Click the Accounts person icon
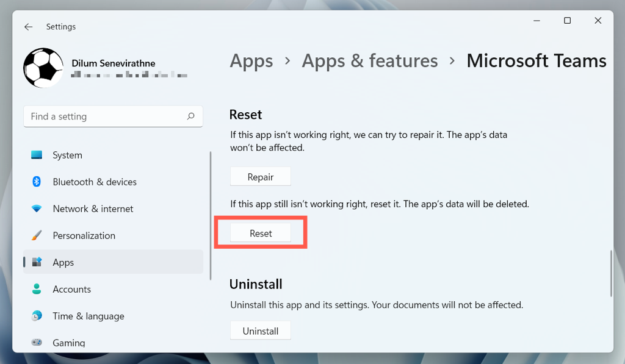This screenshot has width=625, height=364. point(37,289)
